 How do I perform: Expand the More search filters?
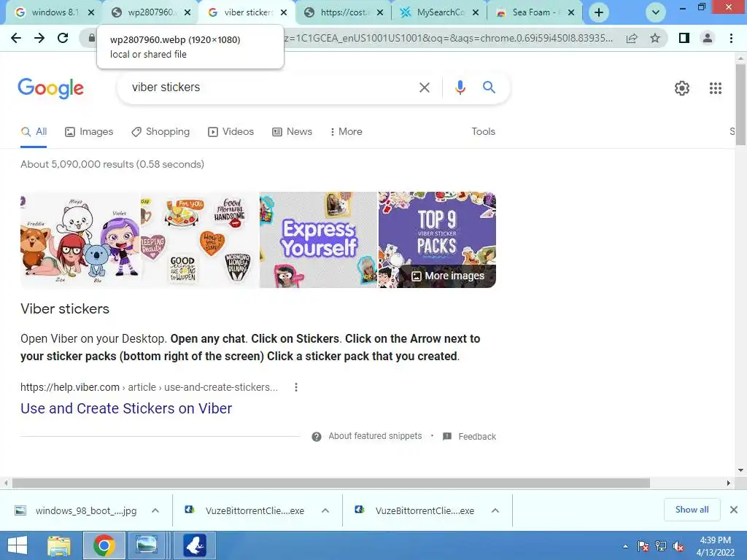click(347, 132)
